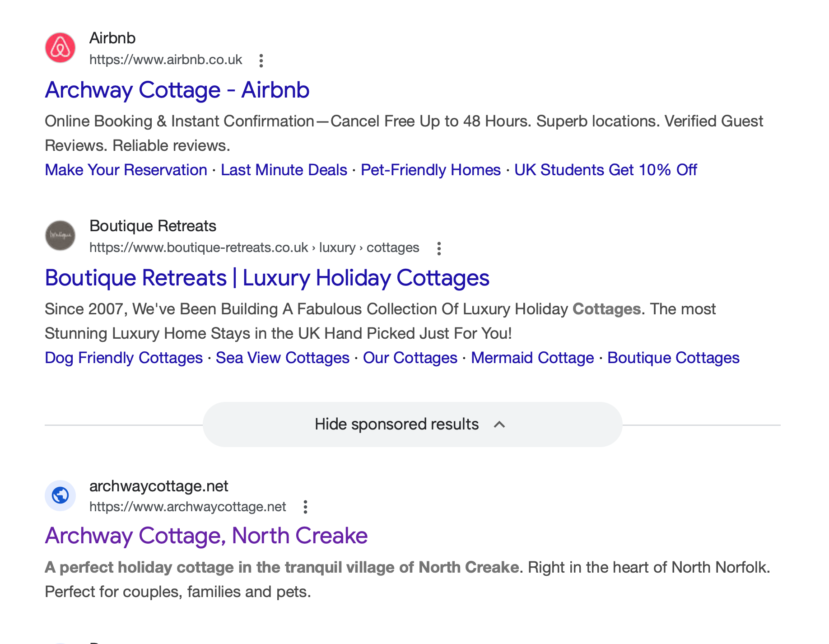Open the three-dot menu beside airbnb.co.uk
The height and width of the screenshot is (644, 829).
tap(261, 61)
